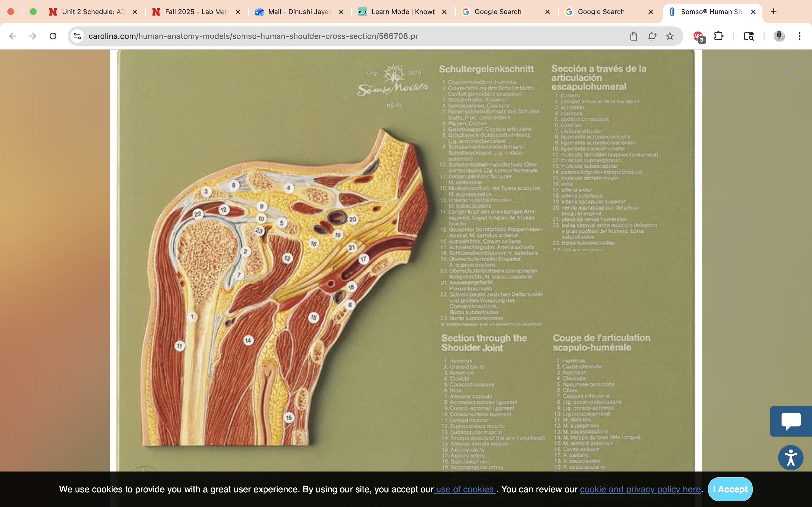
Task: Open cookie and privacy policy link
Action: [640, 489]
